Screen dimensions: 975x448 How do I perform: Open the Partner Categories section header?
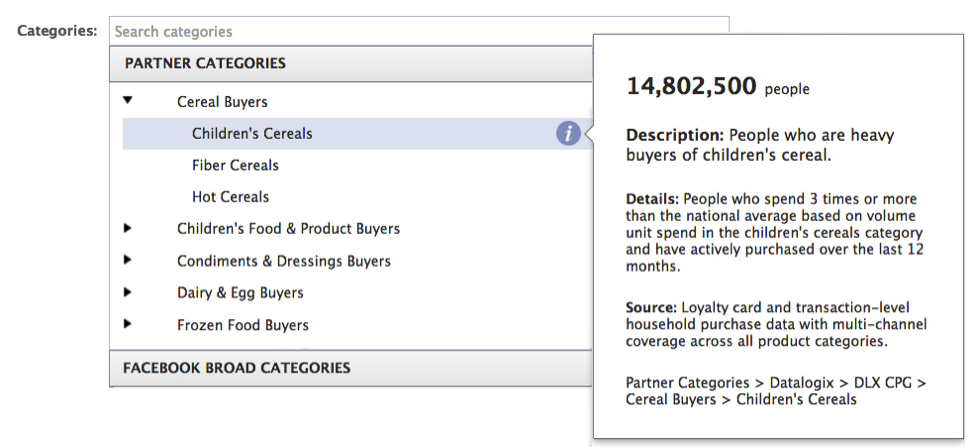tap(351, 63)
